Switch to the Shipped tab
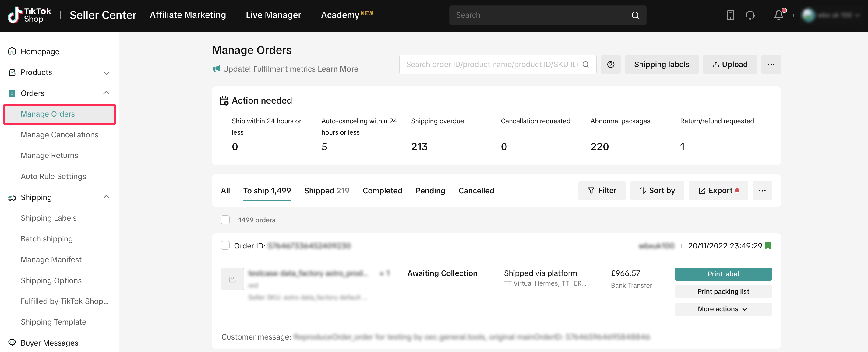The height and width of the screenshot is (352, 868). point(326,191)
